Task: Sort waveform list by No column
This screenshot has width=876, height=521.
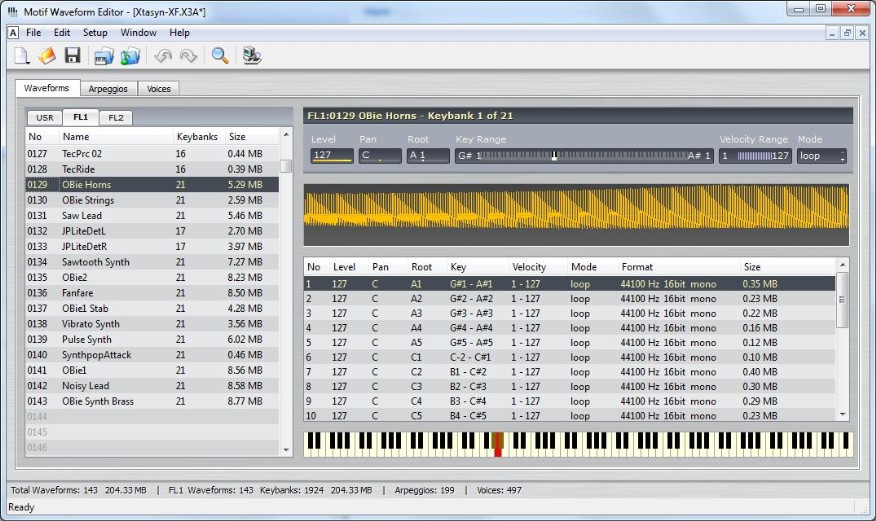Action: [x=42, y=137]
